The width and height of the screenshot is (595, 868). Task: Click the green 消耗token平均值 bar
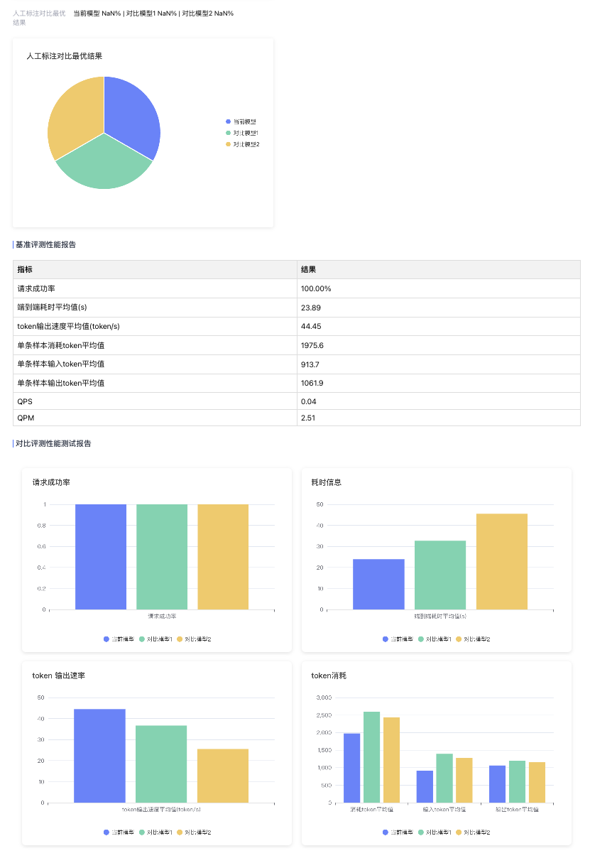[x=371, y=757]
